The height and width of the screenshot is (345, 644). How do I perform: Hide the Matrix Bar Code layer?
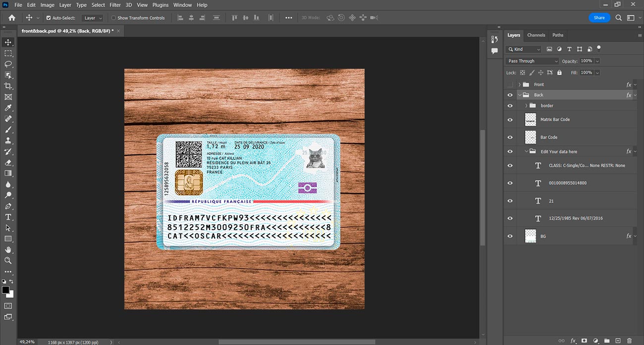(510, 119)
